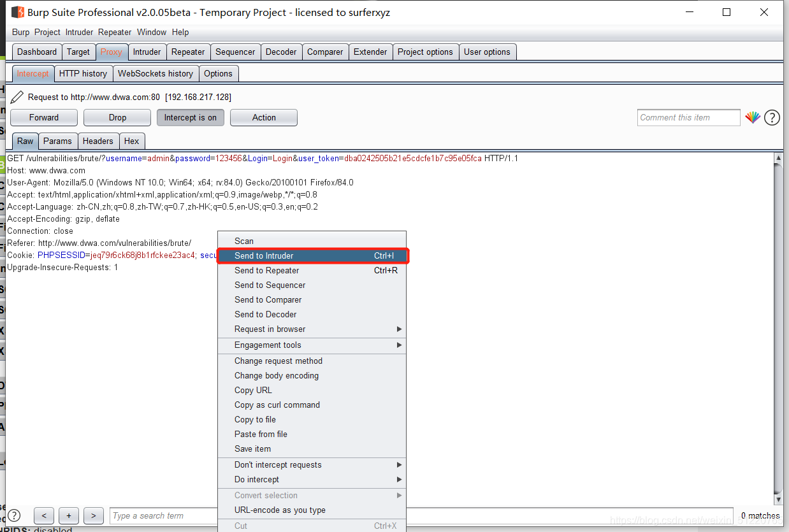
Task: Toggle the 'Intercept is on' button
Action: point(191,117)
